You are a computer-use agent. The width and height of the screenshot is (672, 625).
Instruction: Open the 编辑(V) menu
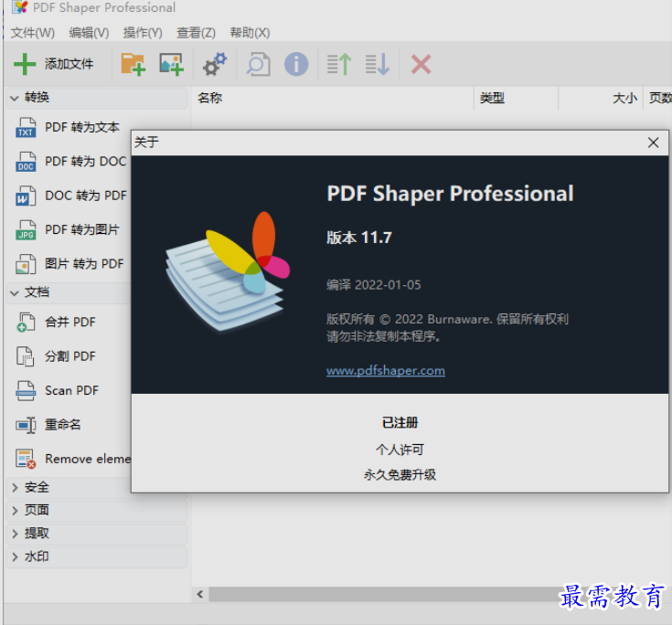(90, 33)
